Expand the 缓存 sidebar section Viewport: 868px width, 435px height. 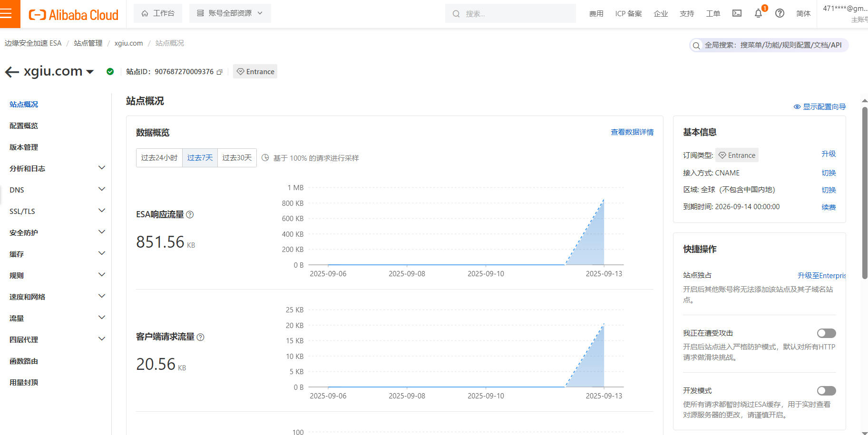[57, 254]
